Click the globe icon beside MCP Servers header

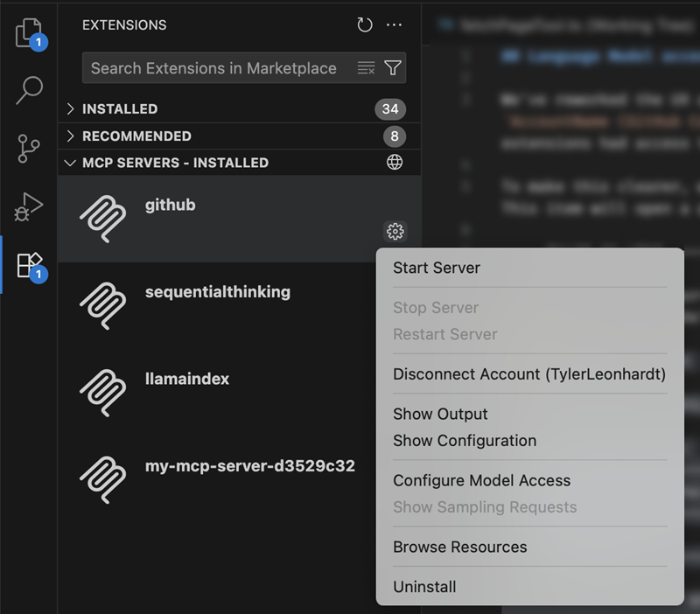click(x=394, y=163)
